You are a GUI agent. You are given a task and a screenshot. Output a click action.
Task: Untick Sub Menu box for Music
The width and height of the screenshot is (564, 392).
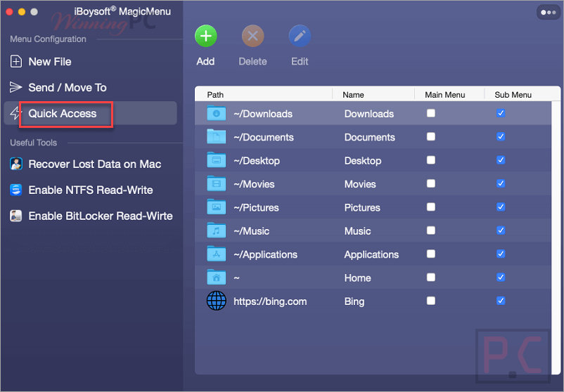(x=501, y=230)
